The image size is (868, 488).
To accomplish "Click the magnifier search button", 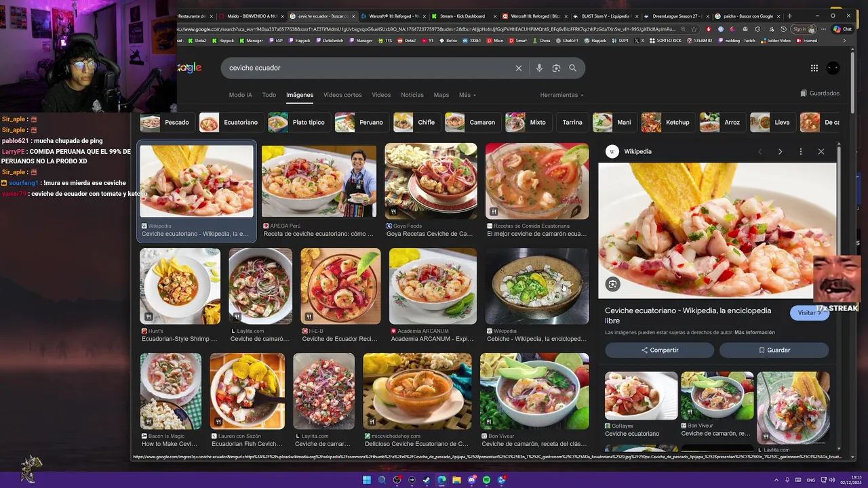I will point(573,68).
